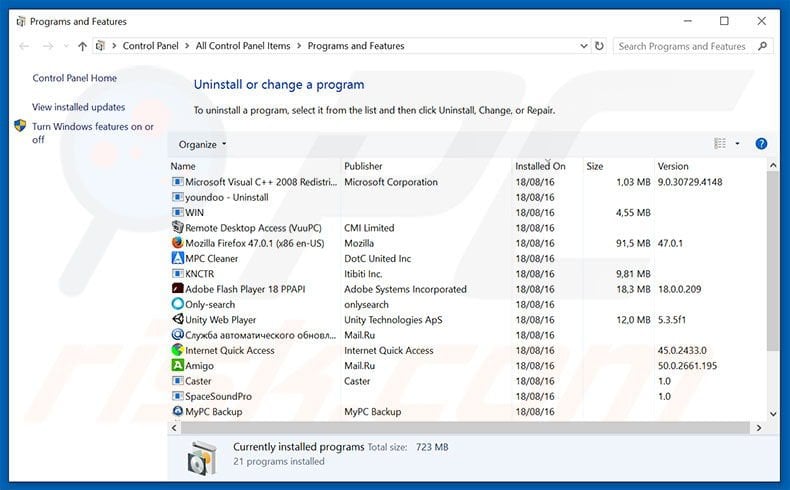Click the Control Panel icon in address bar
790x490 pixels.
coord(100,46)
